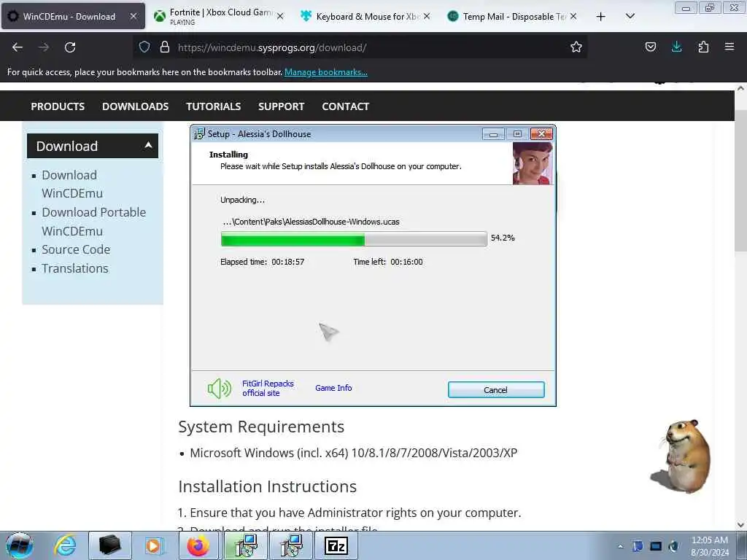The image size is (747, 560).
Task: Click the scrollbar down arrow
Action: [x=741, y=525]
